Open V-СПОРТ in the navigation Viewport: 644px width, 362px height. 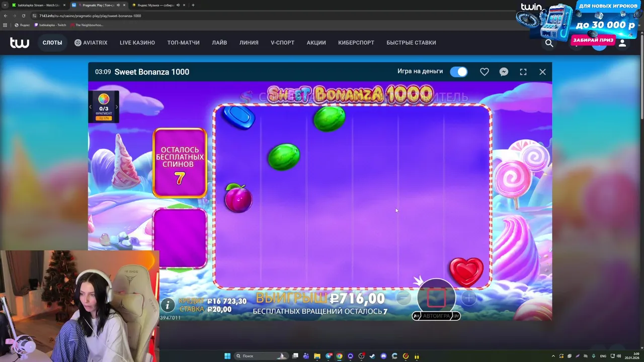pyautogui.click(x=282, y=43)
